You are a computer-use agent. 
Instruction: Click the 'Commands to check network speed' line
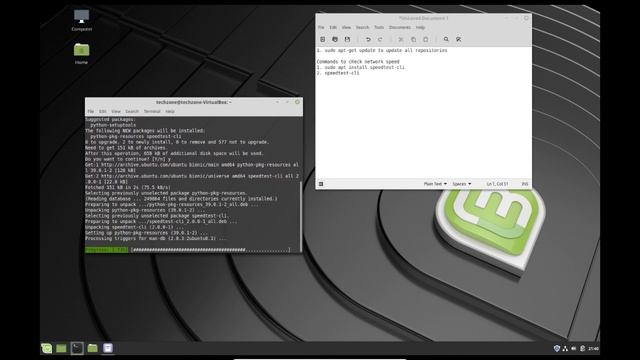click(x=358, y=62)
